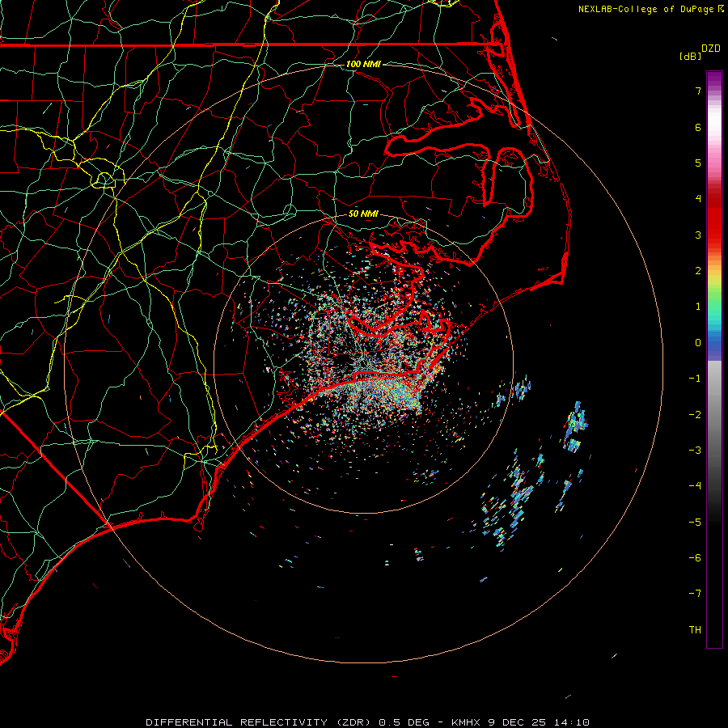The height and width of the screenshot is (728, 728).
Task: Click the 100 NMI range ring label
Action: coord(363,64)
